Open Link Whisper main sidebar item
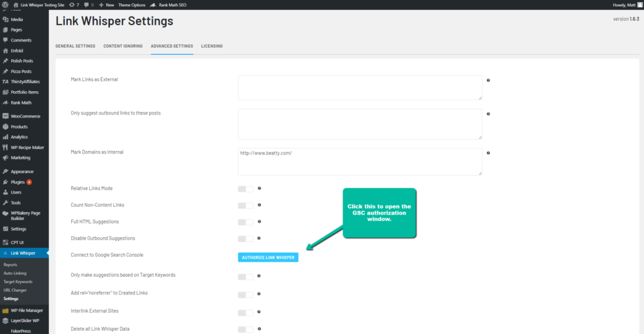This screenshot has height=334, width=644. pos(25,253)
